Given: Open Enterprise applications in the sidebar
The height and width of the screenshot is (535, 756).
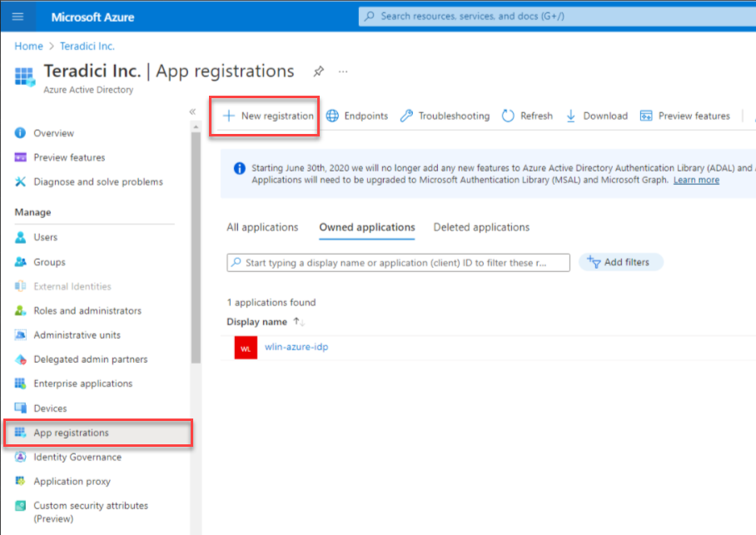Looking at the screenshot, I should tap(83, 384).
